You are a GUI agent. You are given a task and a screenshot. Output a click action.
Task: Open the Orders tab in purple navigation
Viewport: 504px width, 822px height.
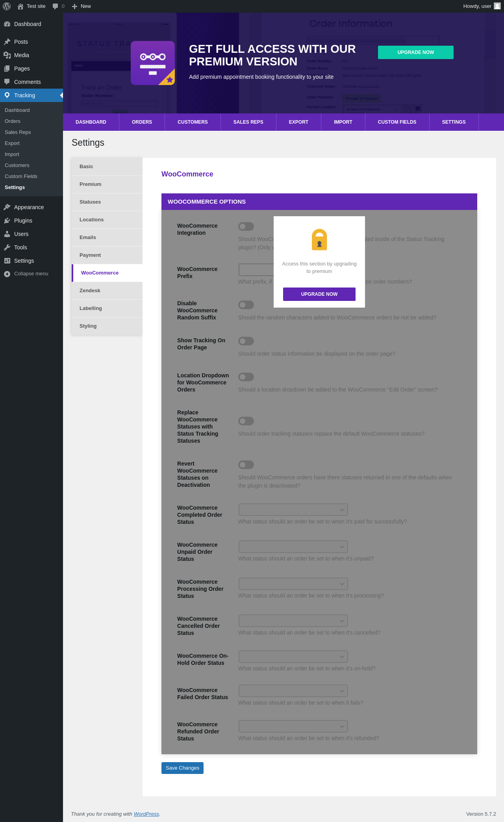pos(142,122)
